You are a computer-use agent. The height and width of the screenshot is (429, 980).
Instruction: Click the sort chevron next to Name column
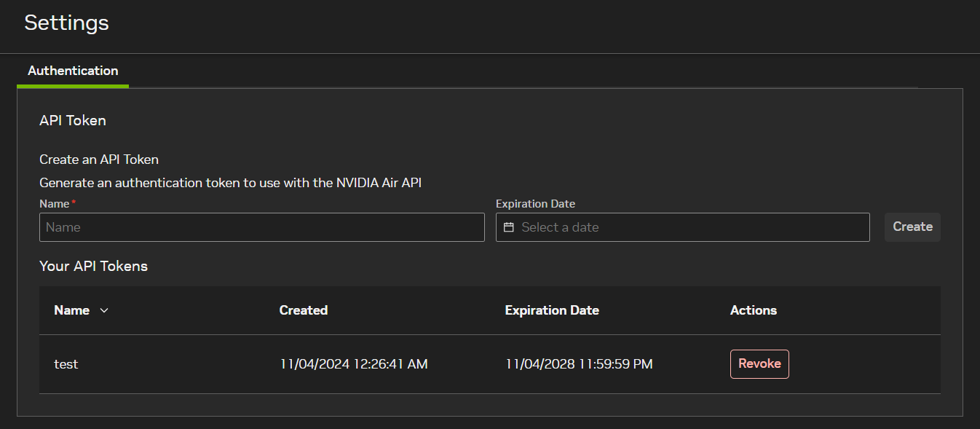[103, 310]
